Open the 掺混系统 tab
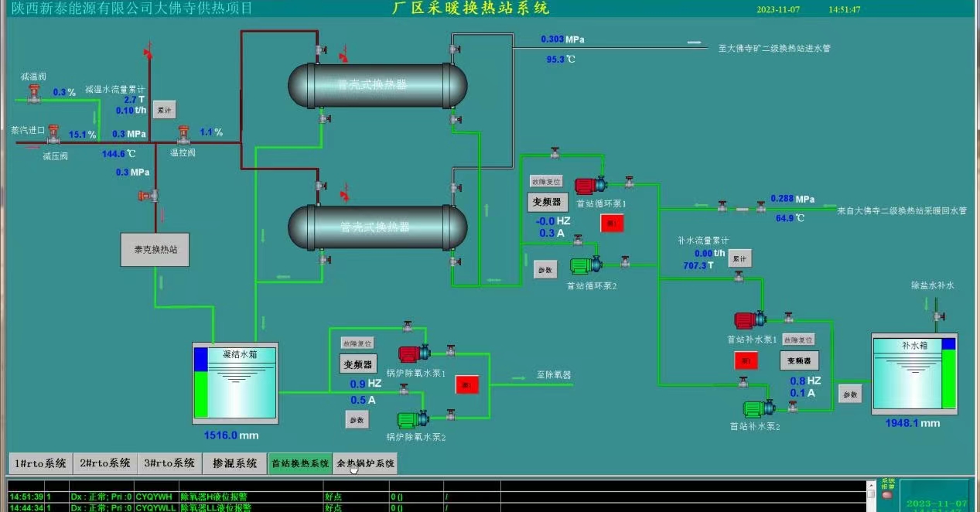The image size is (980, 512). point(235,463)
